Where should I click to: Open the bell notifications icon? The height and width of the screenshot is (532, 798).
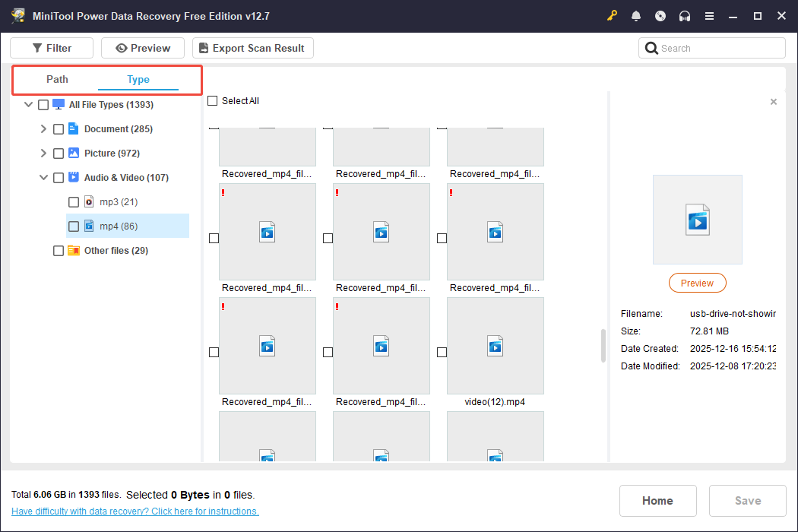point(636,16)
